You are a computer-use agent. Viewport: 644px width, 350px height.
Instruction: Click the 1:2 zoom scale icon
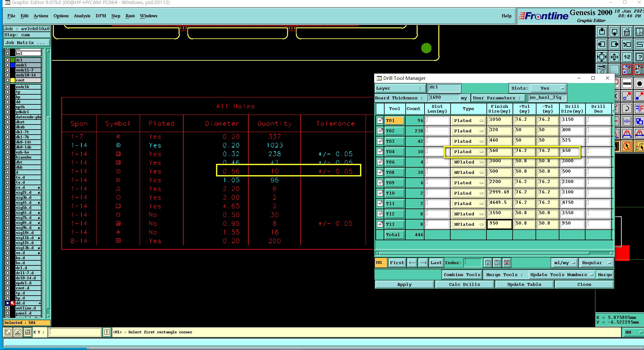click(x=627, y=57)
